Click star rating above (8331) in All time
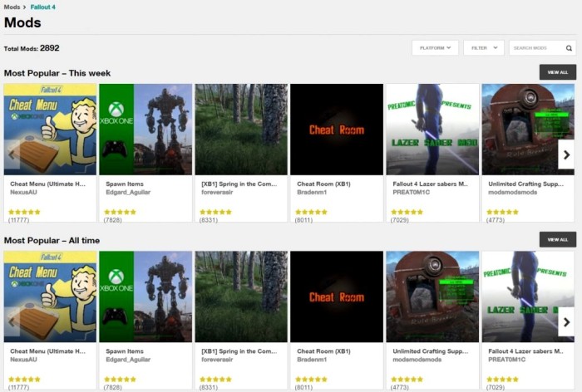Screen dimensions: 582x392 pos(215,380)
